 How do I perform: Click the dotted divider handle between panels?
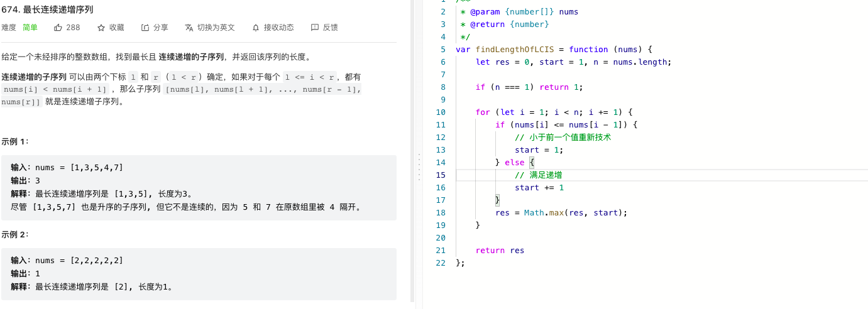[419, 168]
